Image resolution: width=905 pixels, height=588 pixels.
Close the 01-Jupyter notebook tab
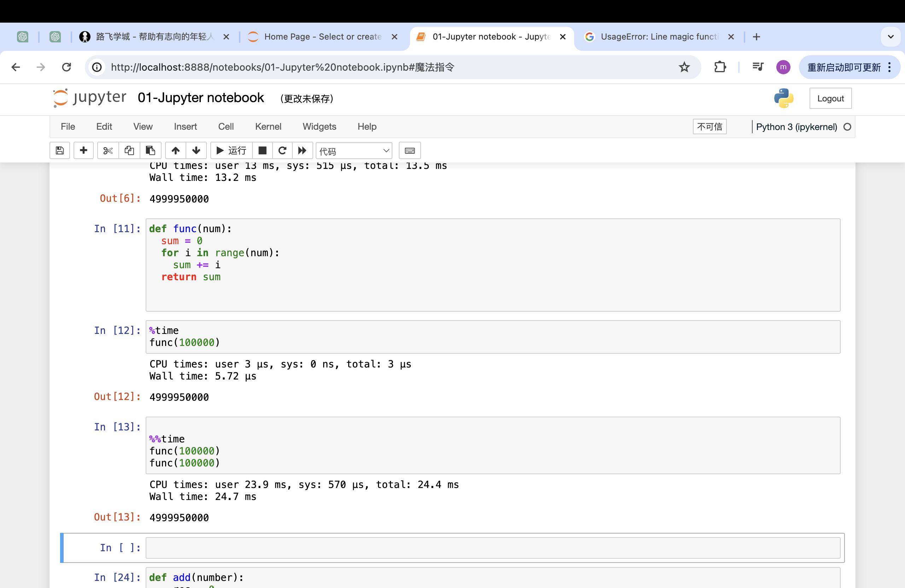point(563,36)
